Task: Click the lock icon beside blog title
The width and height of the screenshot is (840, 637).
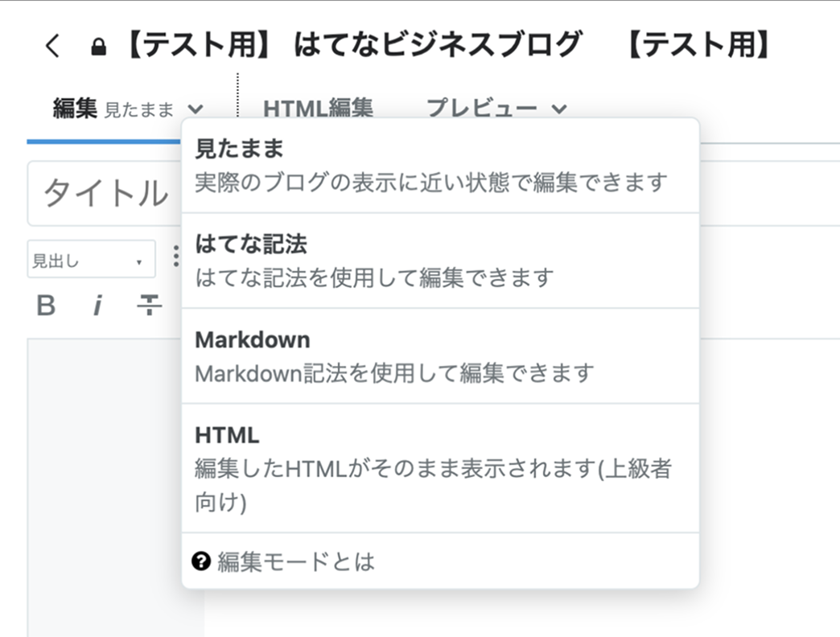Action: point(98,47)
